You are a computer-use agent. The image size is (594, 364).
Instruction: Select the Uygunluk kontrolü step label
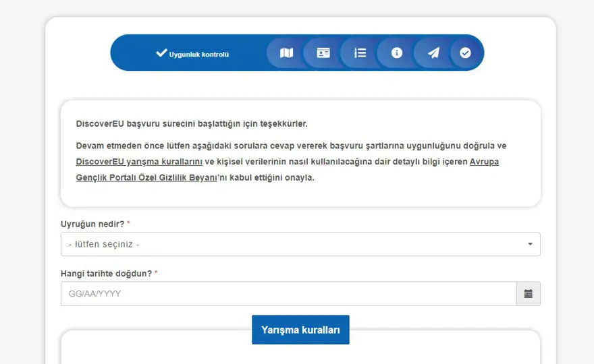[199, 54]
